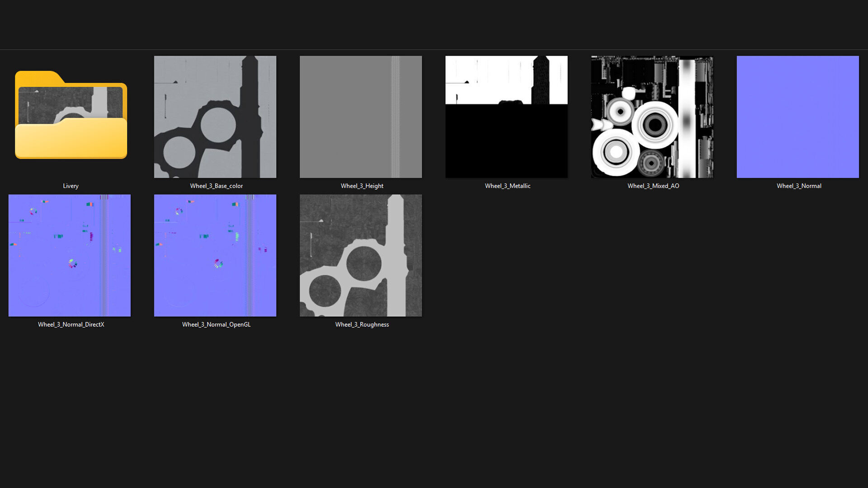Click the Wheel_3_Metallic image thumbnail
Screen dimensions: 868x488
[506, 117]
